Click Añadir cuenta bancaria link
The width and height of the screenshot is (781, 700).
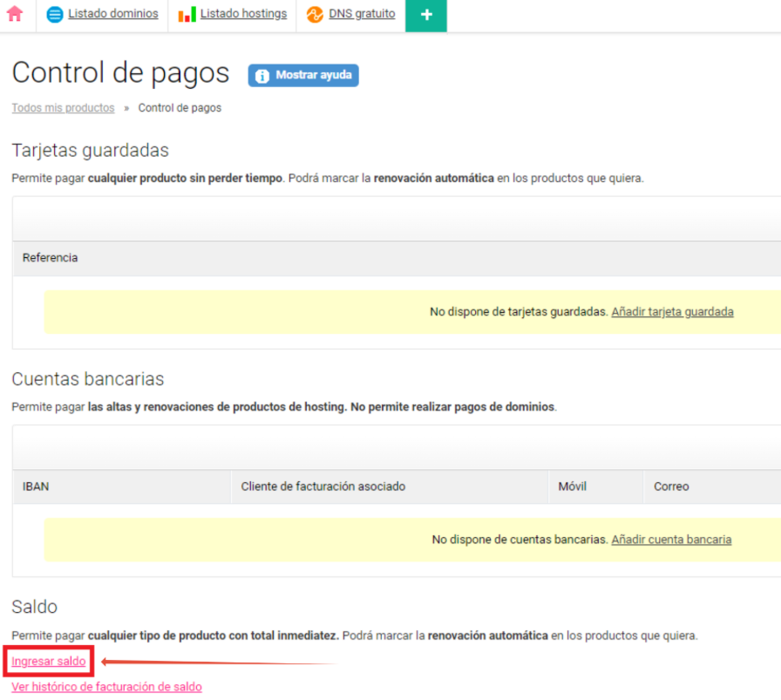(671, 540)
